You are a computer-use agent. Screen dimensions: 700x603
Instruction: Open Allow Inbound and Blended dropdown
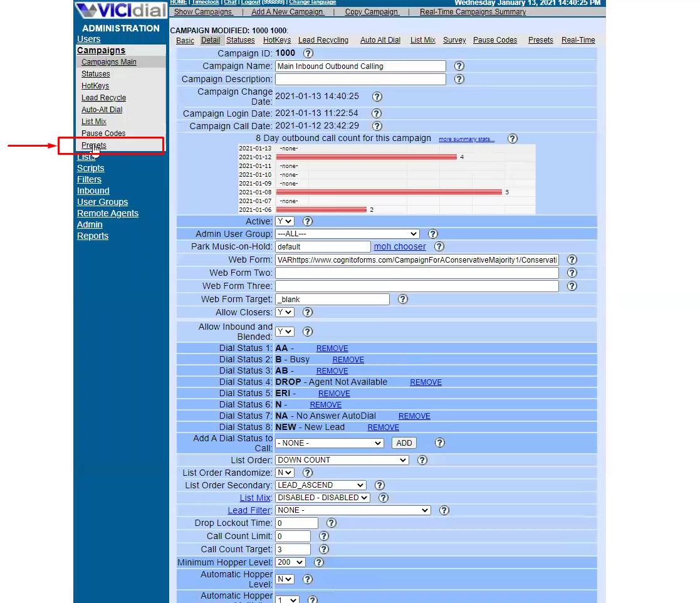click(x=285, y=332)
